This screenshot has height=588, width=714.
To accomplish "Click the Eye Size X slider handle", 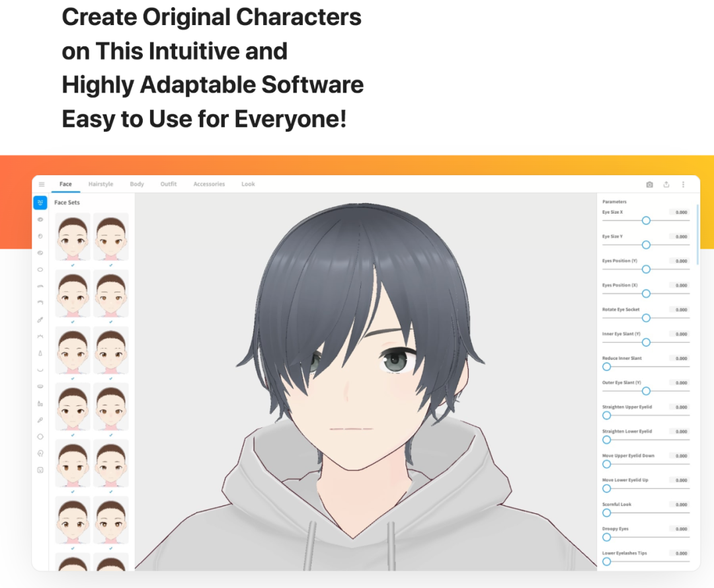I will [x=646, y=220].
